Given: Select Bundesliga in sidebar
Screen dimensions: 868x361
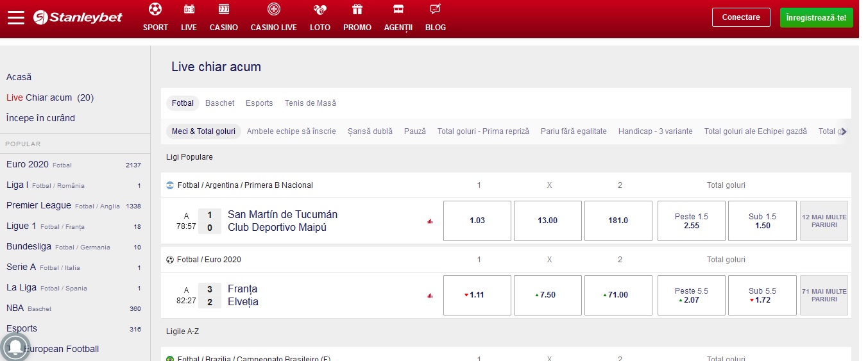Looking at the screenshot, I should point(74,247).
